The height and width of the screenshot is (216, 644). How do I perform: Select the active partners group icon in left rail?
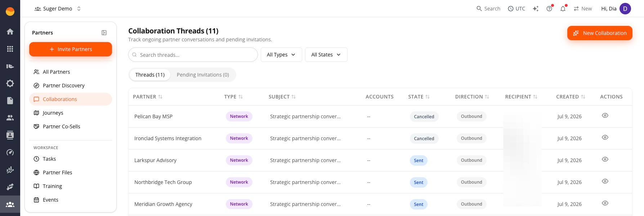10,204
